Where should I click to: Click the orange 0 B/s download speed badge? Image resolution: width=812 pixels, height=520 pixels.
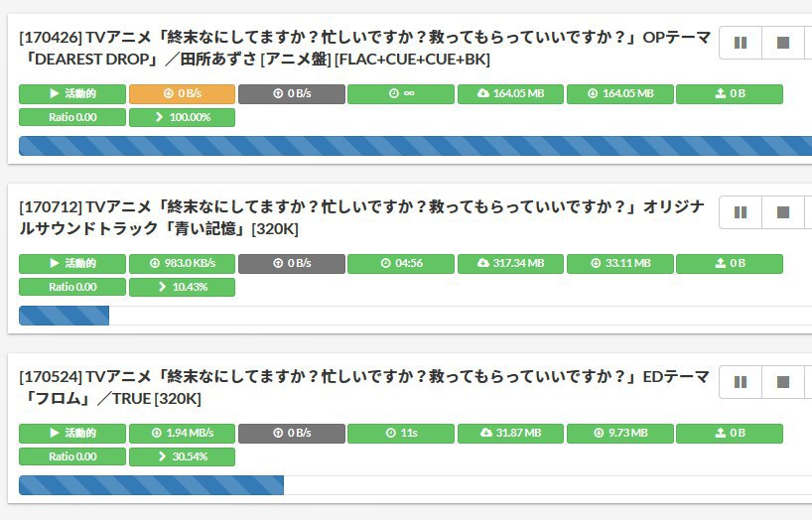click(182, 93)
